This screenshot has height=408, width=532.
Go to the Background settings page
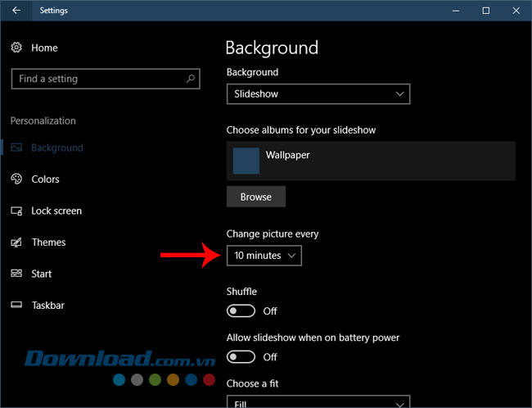tap(56, 148)
